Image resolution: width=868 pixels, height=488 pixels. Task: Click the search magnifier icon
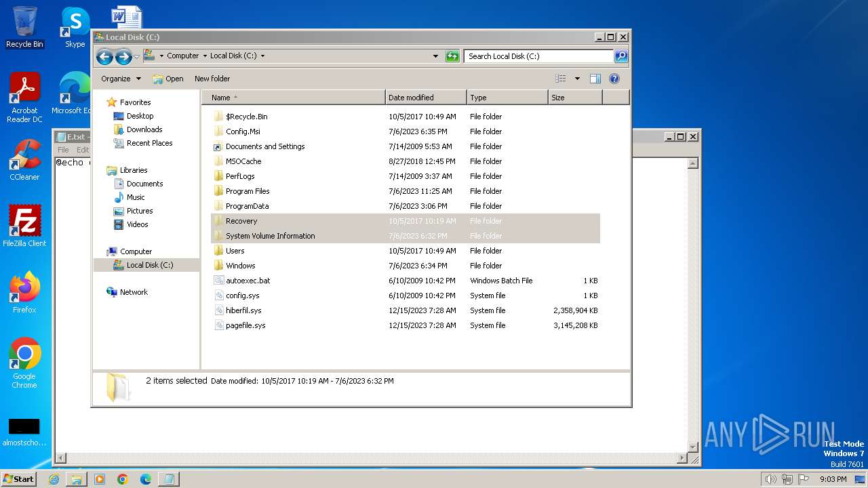tap(620, 56)
